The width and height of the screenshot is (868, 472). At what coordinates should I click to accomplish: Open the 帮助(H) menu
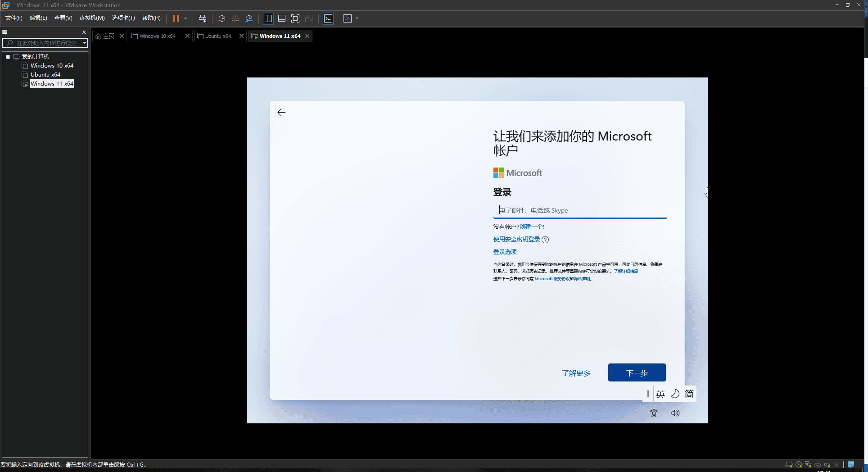point(151,18)
